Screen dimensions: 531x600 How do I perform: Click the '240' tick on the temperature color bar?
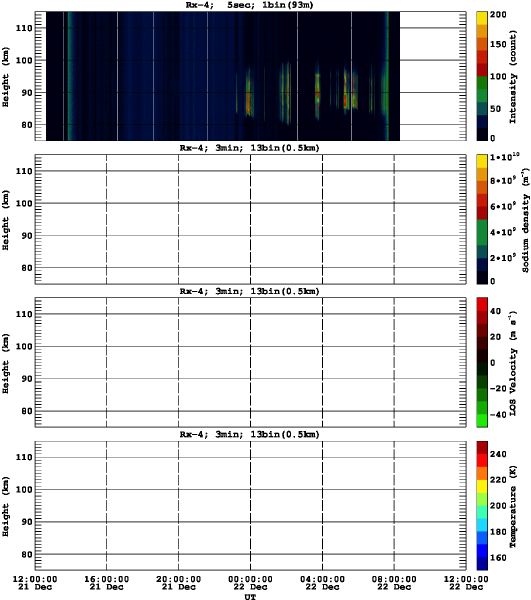coord(498,454)
